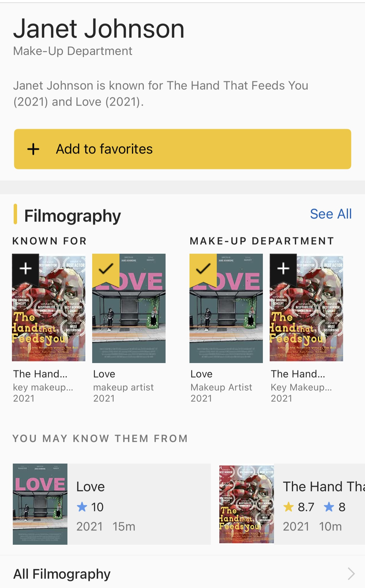Viewport: 365px width, 588px height.
Task: Open The Hand thumbnail in You May Know
Action: (246, 504)
